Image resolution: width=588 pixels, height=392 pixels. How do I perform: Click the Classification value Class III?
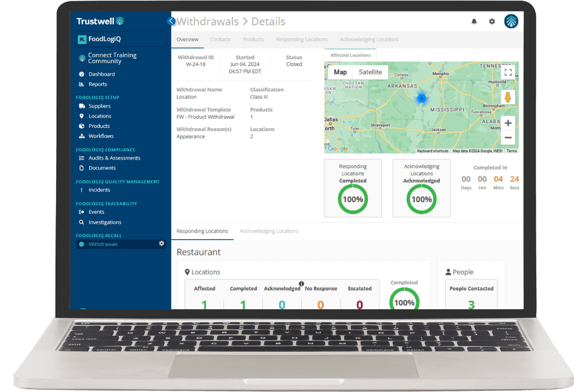click(259, 97)
